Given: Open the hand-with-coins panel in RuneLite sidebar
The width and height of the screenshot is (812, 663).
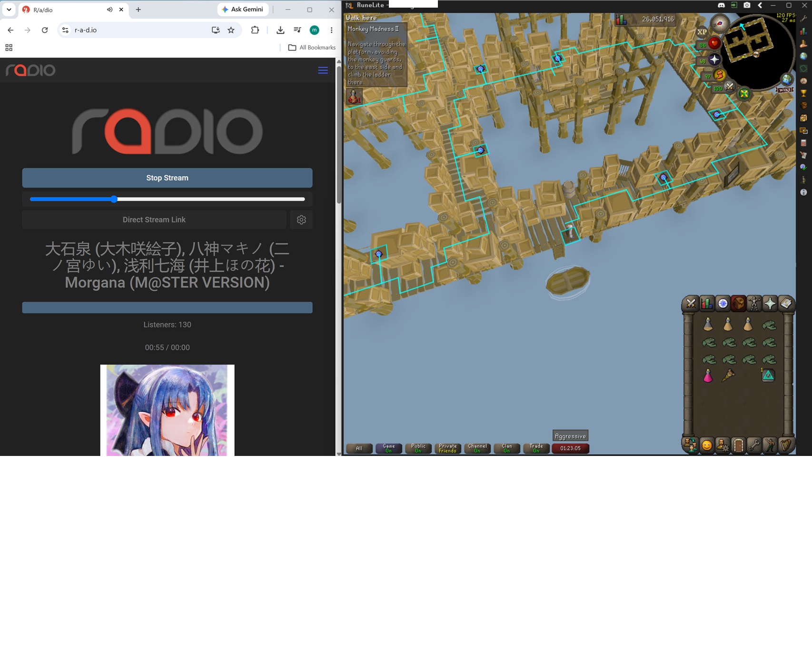Looking at the screenshot, I should tap(803, 44).
